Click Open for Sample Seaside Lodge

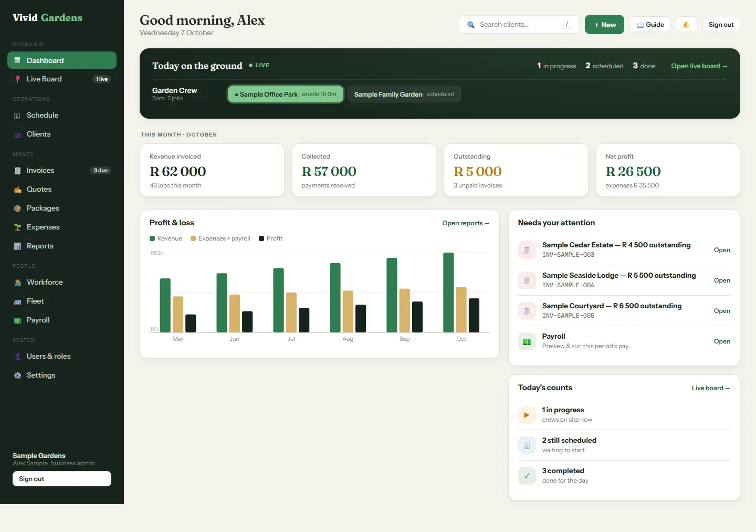click(722, 280)
